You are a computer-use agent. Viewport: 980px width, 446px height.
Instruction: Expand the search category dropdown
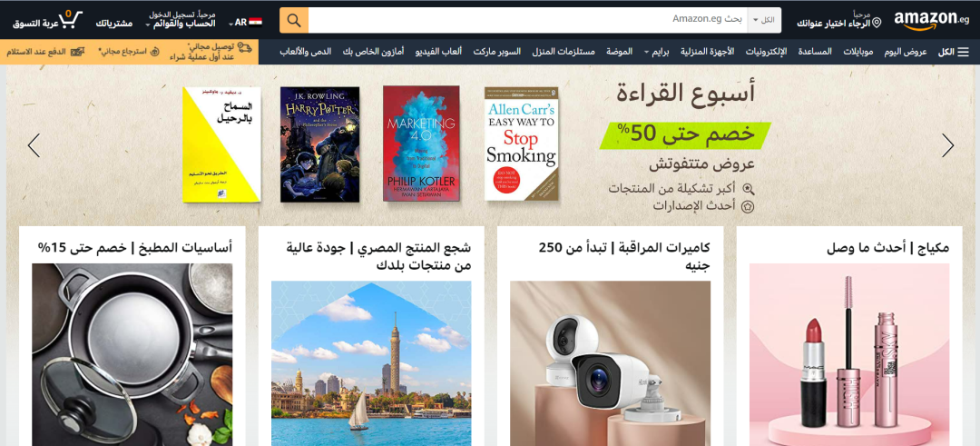[764, 20]
